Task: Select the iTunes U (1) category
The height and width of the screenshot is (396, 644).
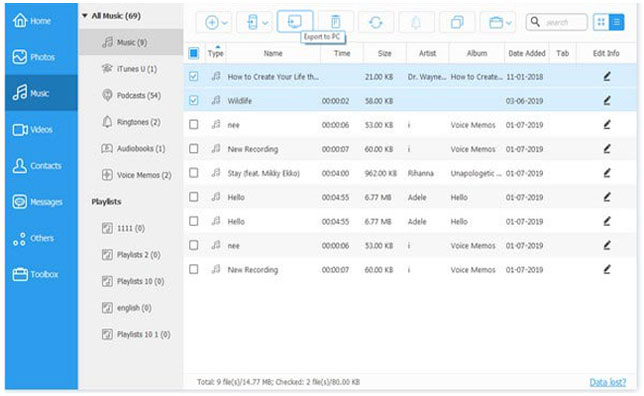Action: (131, 69)
